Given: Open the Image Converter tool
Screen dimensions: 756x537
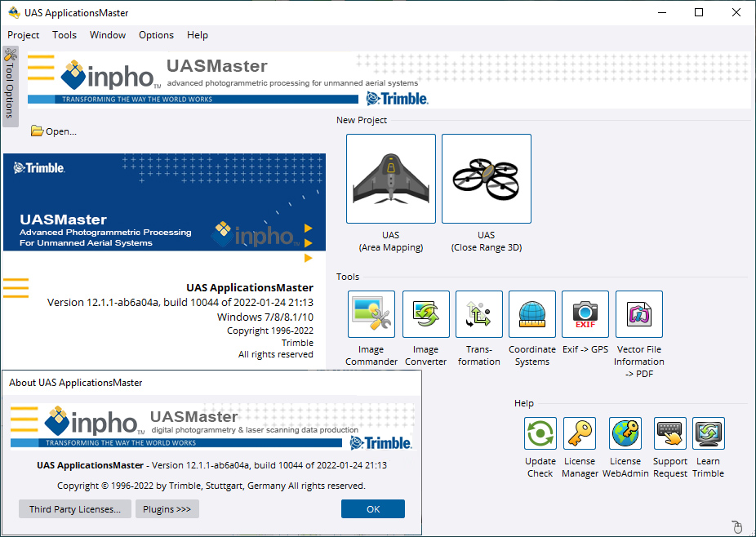Looking at the screenshot, I should 425,314.
